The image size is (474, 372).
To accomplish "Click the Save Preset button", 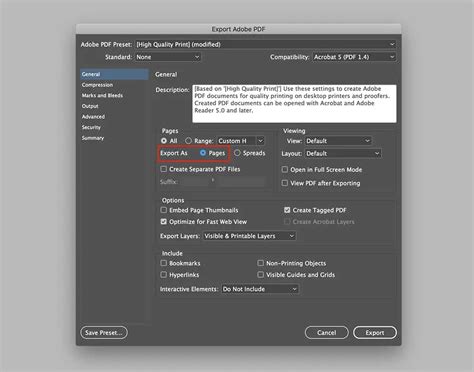I will click(x=104, y=332).
